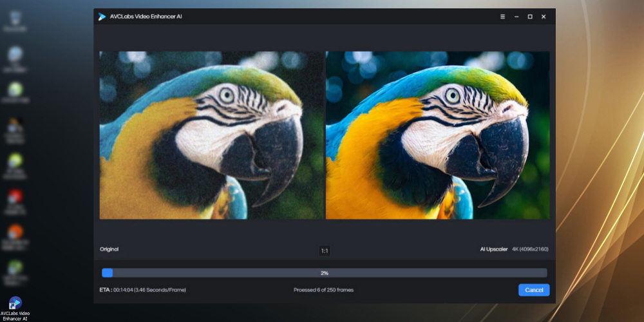The height and width of the screenshot is (322, 644).
Task: Click the 2% processing progress bar
Action: [325, 272]
